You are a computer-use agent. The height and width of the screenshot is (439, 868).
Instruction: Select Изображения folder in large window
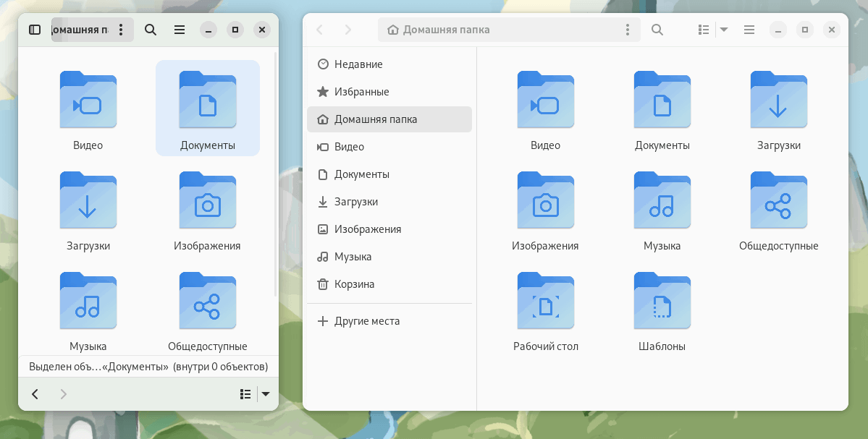[x=545, y=210]
